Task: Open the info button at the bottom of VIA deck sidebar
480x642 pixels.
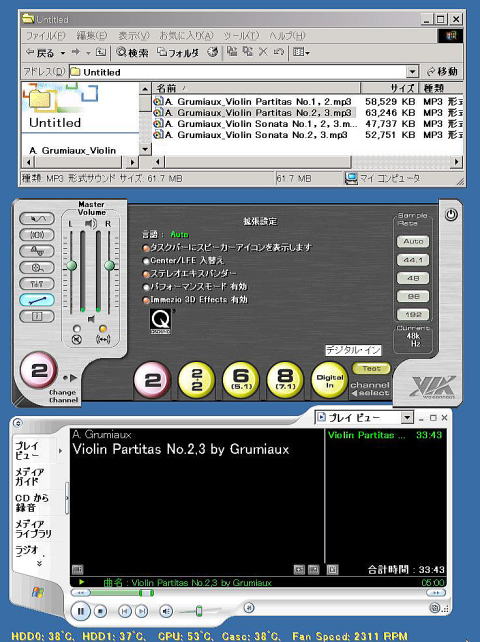Action: coord(37,316)
